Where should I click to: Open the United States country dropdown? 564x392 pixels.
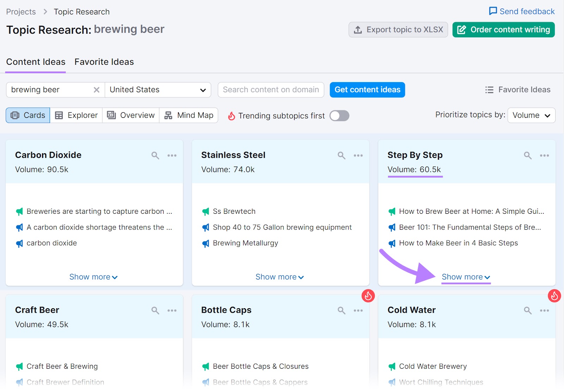coord(158,90)
